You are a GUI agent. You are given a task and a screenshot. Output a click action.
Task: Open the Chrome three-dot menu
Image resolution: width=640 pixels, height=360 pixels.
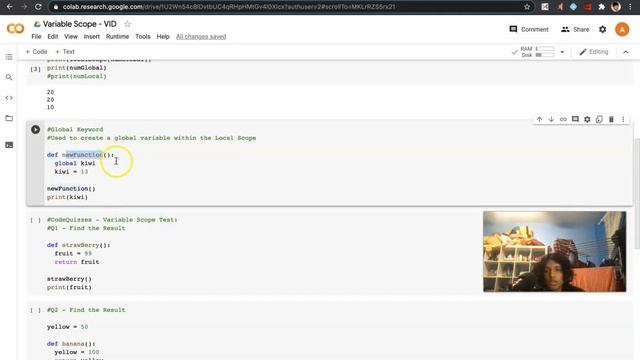630,7
